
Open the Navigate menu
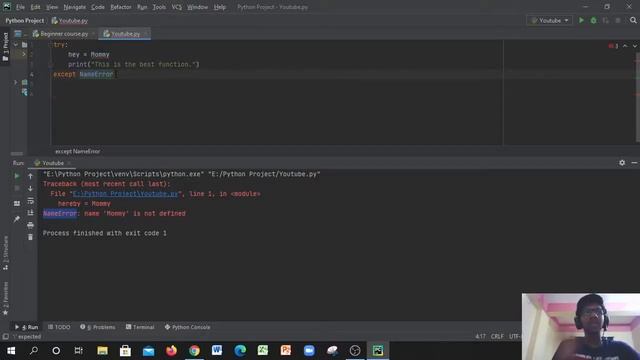pyautogui.click(x=75, y=7)
